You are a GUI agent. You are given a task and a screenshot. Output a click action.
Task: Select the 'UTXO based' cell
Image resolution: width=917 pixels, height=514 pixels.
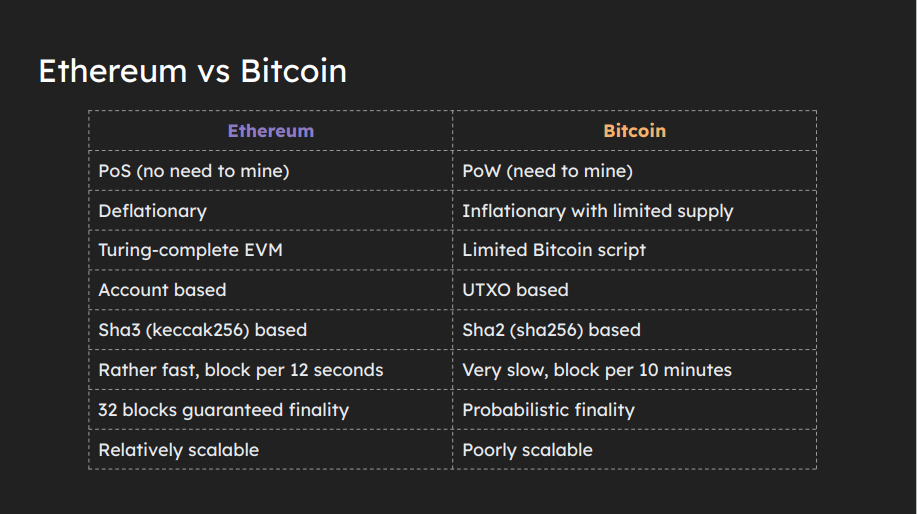click(635, 290)
